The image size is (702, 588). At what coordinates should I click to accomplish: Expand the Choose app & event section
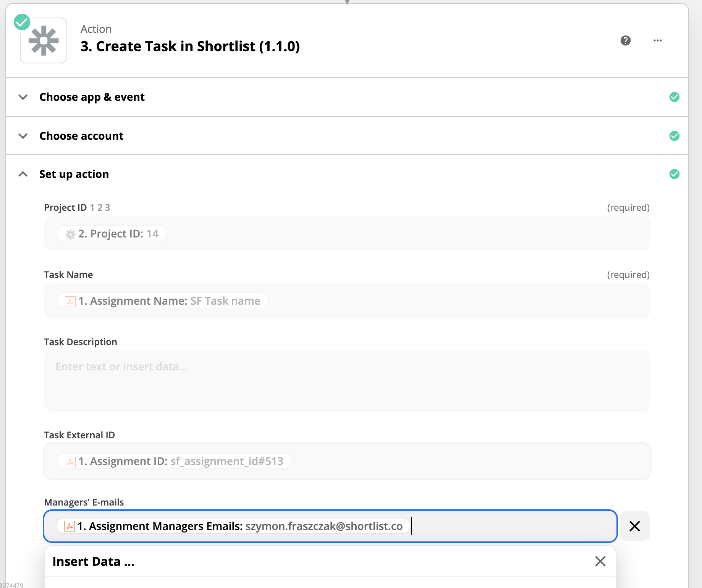[23, 97]
